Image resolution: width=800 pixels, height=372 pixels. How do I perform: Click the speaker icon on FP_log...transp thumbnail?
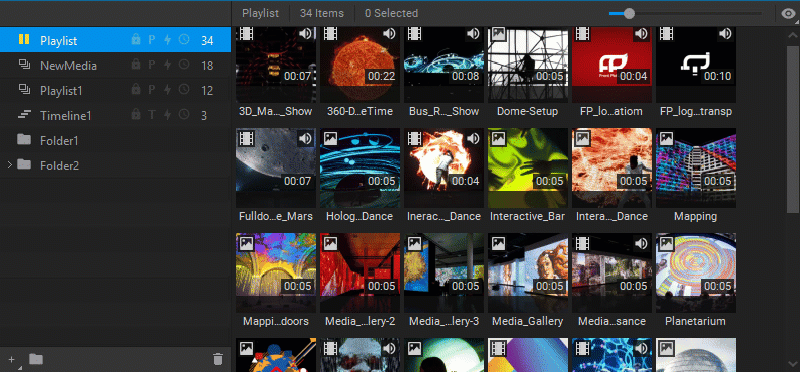tap(725, 34)
